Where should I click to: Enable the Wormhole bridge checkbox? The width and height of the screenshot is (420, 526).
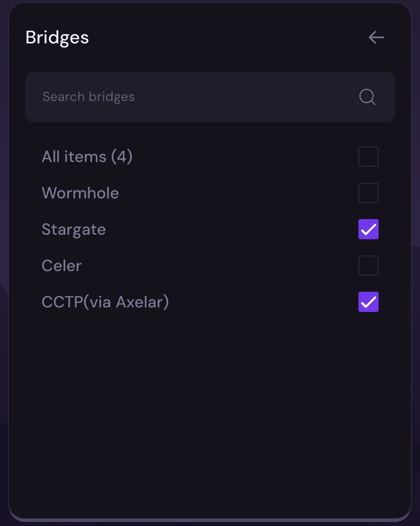[x=369, y=193]
